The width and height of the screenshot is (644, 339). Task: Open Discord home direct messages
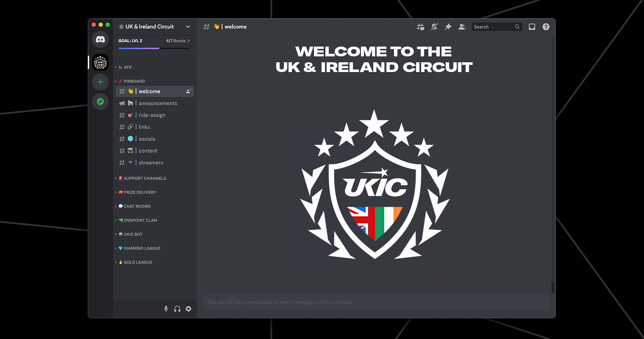[x=100, y=39]
